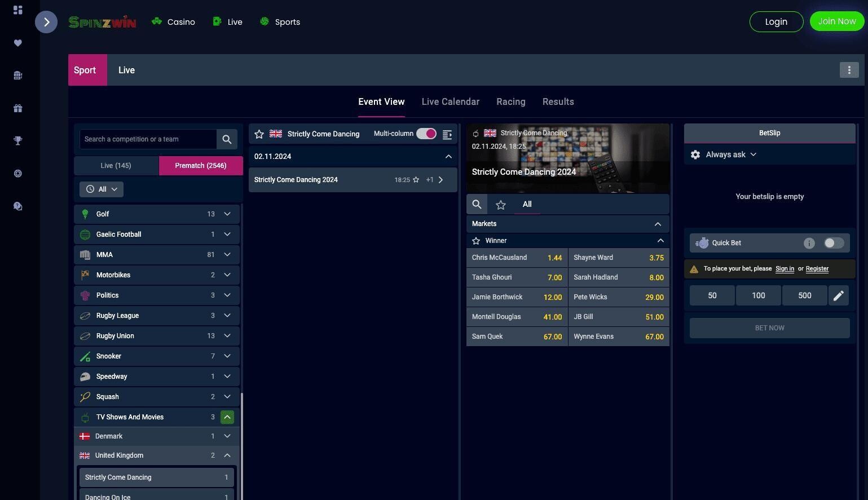Image resolution: width=868 pixels, height=500 pixels.
Task: Open the dashboard grid icon in sidebar
Action: click(x=18, y=10)
